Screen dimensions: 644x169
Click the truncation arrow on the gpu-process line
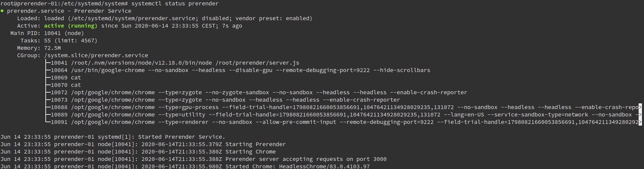click(640, 107)
